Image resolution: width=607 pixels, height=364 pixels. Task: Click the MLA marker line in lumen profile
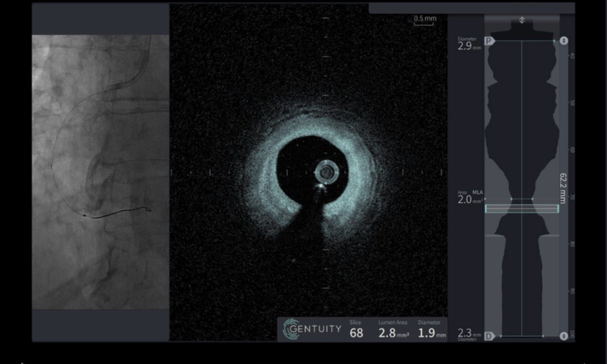coord(522,199)
